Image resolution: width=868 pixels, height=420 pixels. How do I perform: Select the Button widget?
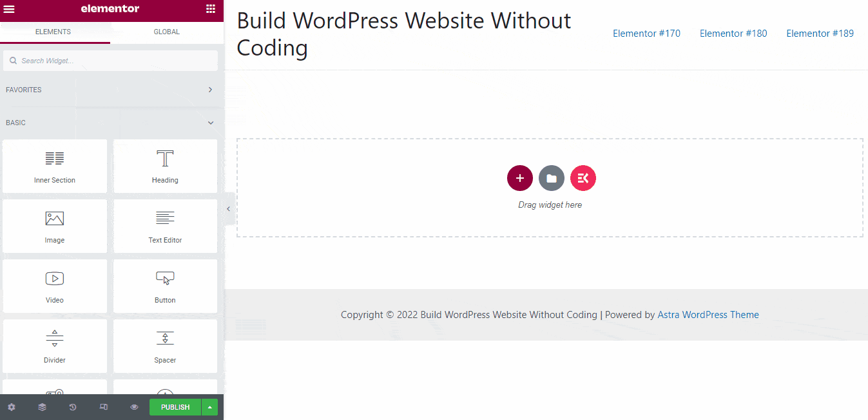[165, 286]
